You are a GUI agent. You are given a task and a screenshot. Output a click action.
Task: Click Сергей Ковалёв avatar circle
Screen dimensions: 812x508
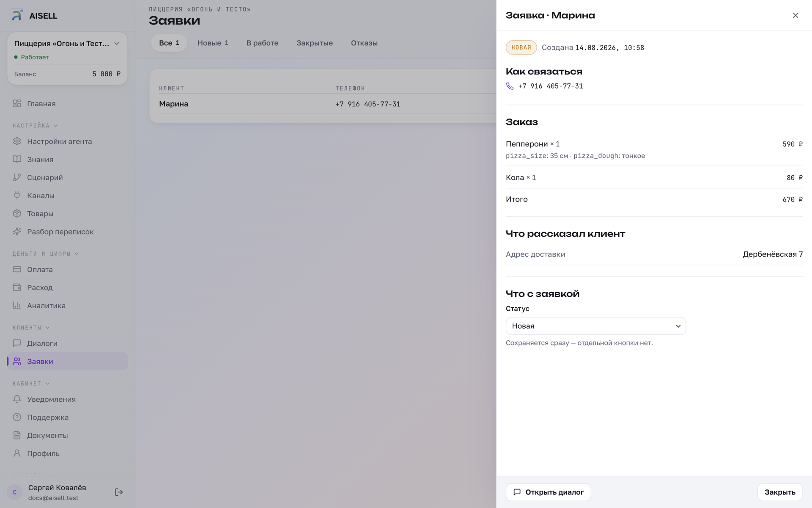point(15,492)
